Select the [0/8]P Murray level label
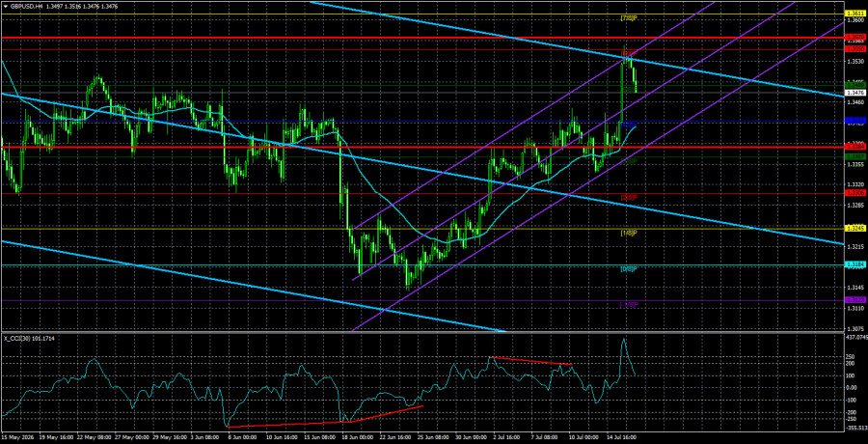The width and height of the screenshot is (868, 444). (628, 269)
